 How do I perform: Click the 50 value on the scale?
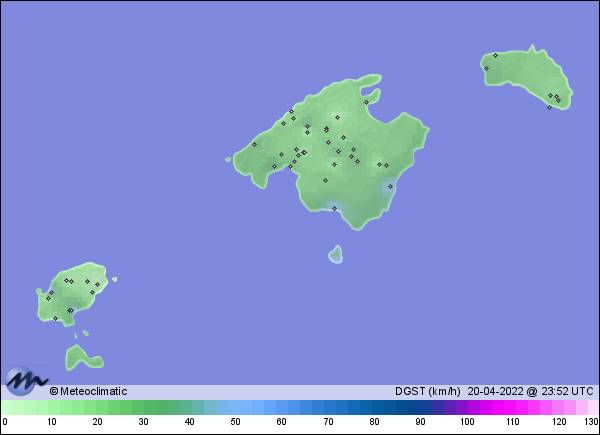click(235, 422)
